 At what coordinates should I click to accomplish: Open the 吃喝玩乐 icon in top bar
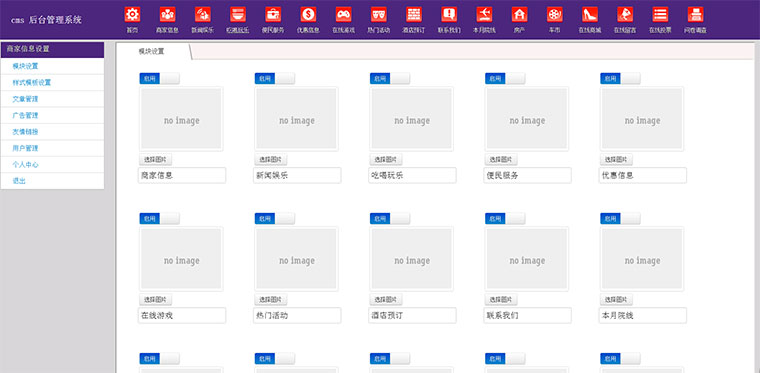238,15
